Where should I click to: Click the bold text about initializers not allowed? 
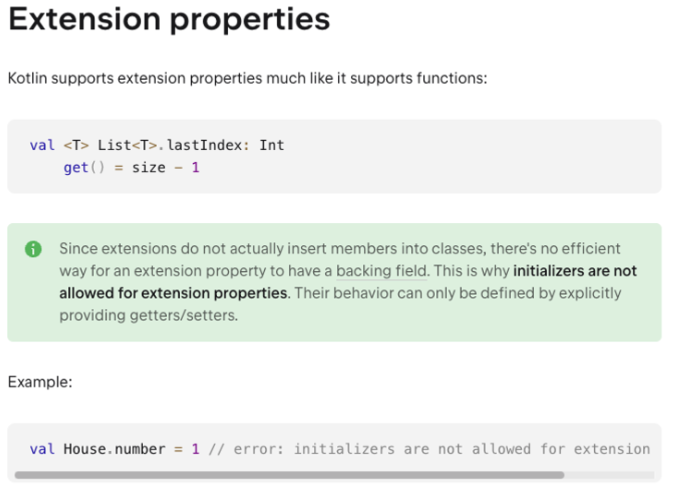348,282
